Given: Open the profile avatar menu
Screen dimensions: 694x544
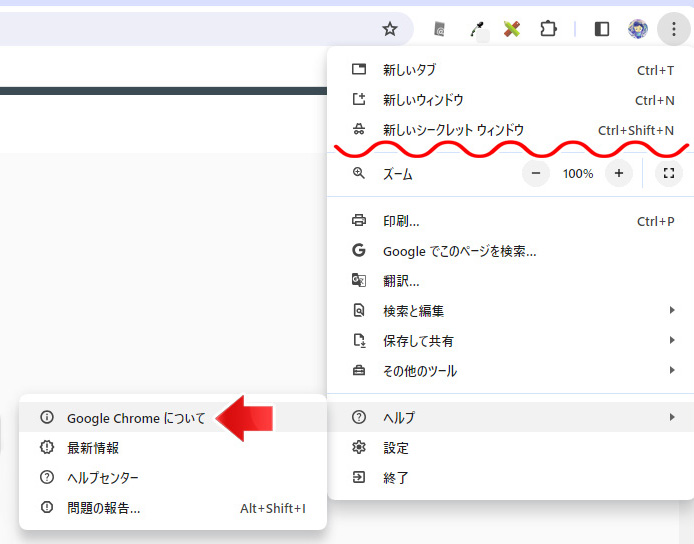Looking at the screenshot, I should pyautogui.click(x=638, y=29).
